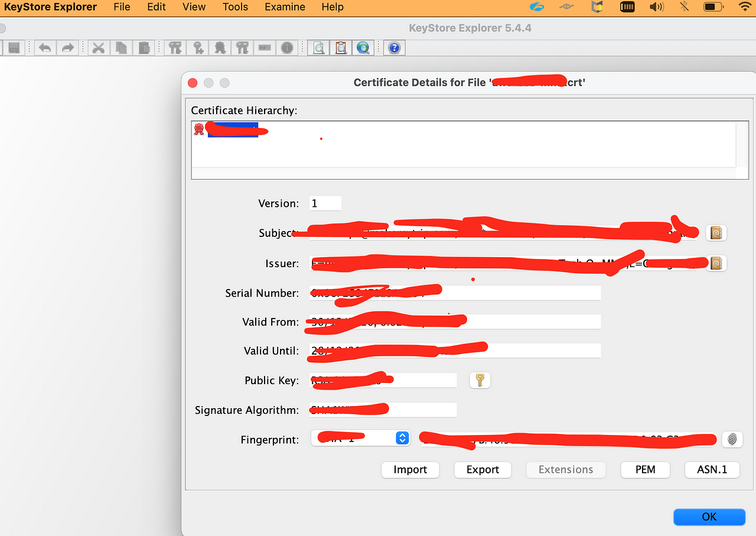Open the Tools menu
756x536 pixels.
coord(235,7)
